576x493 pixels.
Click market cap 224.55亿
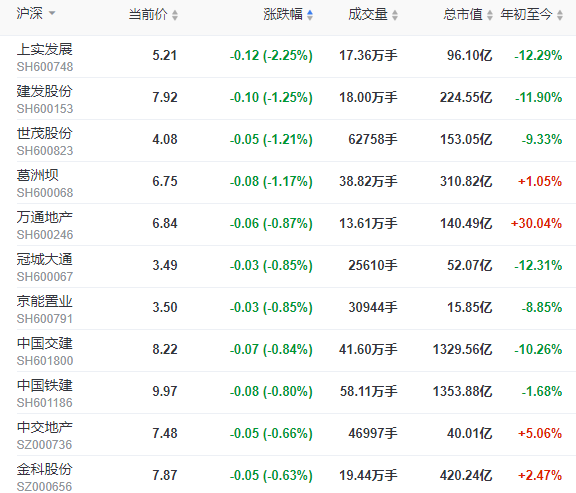(466, 97)
